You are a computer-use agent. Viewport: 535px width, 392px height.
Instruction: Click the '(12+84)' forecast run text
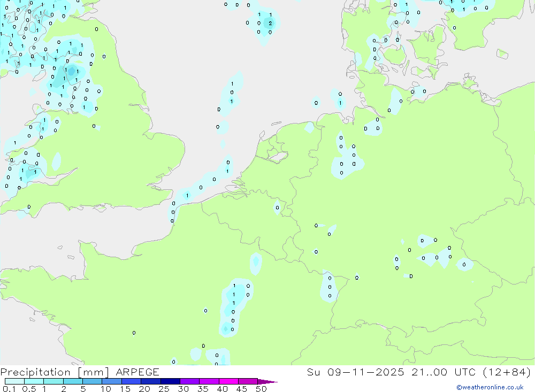(507, 372)
